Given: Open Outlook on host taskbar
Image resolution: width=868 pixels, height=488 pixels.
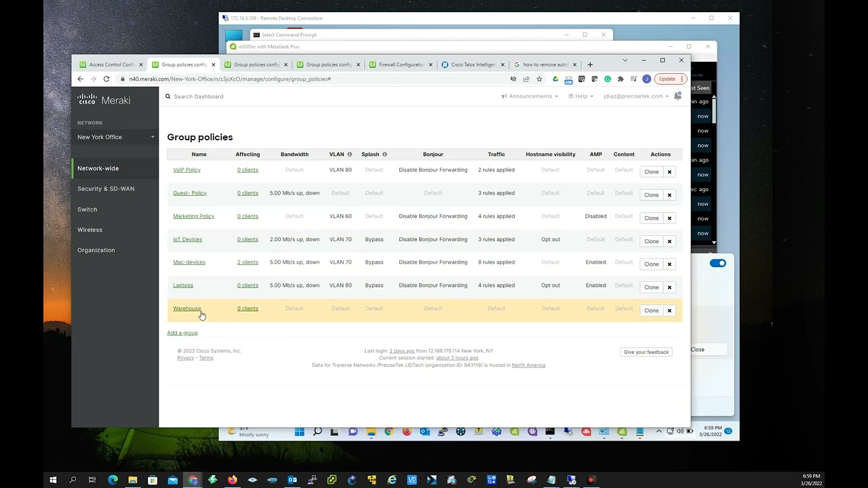Looking at the screenshot, I should pyautogui.click(x=292, y=480).
